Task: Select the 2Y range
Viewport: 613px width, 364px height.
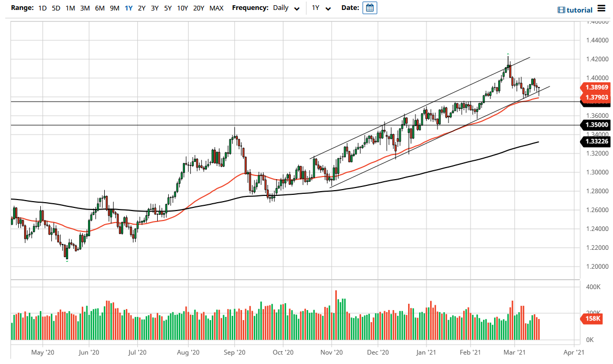Action: point(141,8)
